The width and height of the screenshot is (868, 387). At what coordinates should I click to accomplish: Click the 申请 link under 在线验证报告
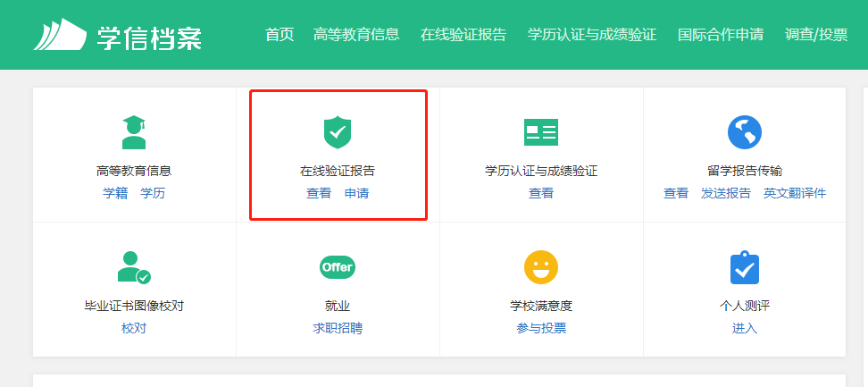[356, 193]
